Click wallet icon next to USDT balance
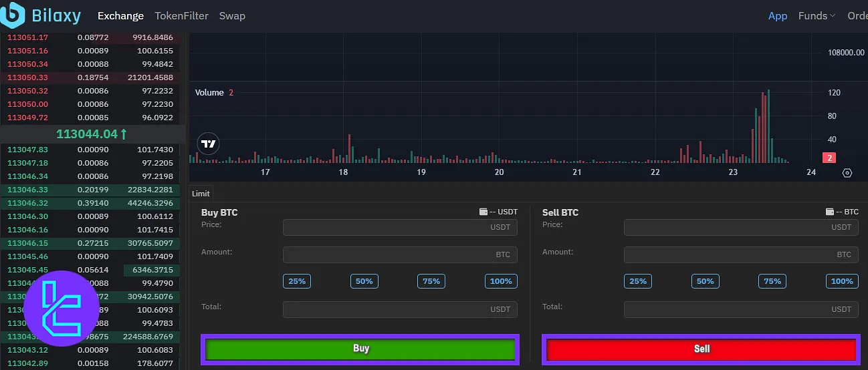 click(483, 212)
